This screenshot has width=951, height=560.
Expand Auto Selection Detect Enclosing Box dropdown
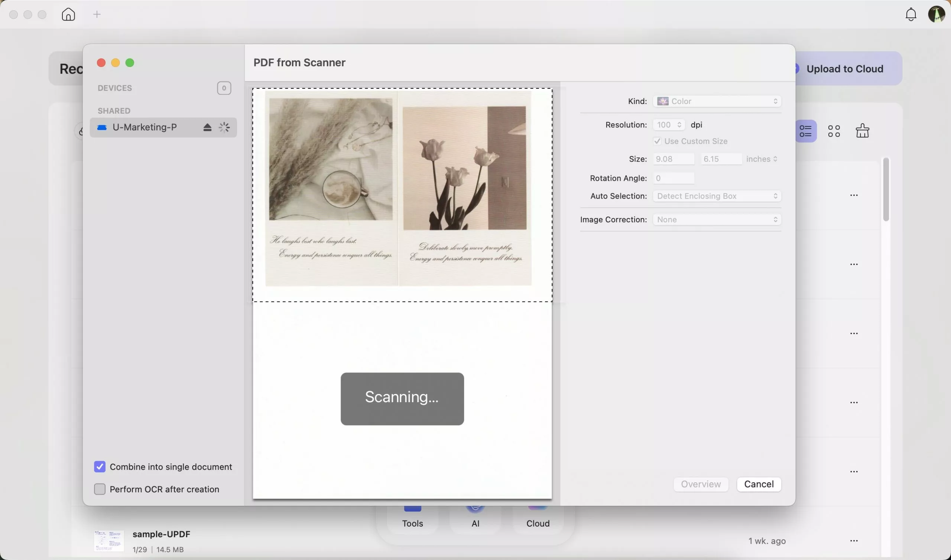pos(717,196)
